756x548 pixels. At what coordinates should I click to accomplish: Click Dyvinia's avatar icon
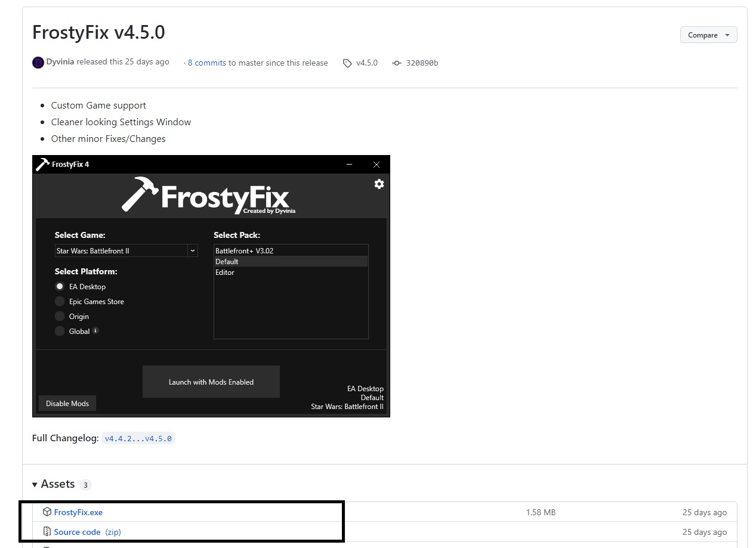[38, 63]
